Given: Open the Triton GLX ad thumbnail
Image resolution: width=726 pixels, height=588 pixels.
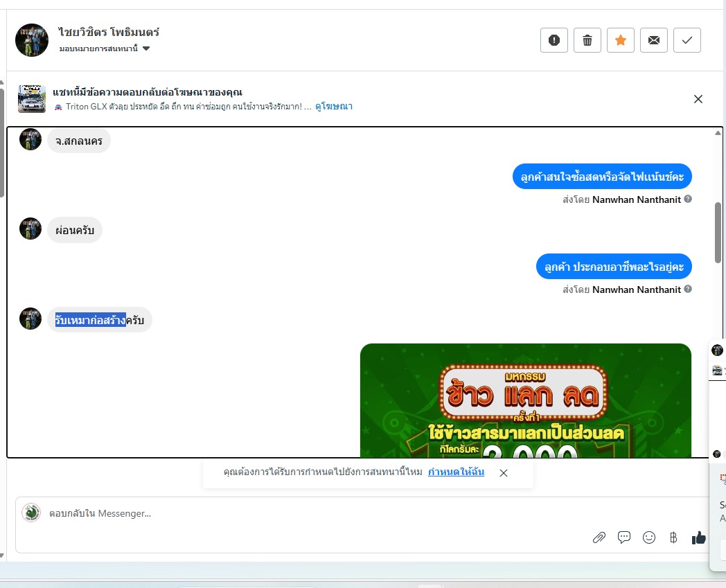Looking at the screenshot, I should pos(32,98).
